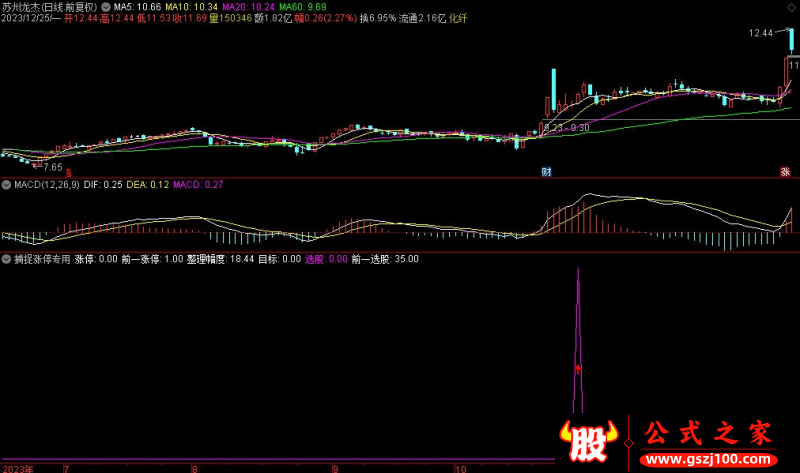Click the high price 高12.44

[x=117, y=18]
